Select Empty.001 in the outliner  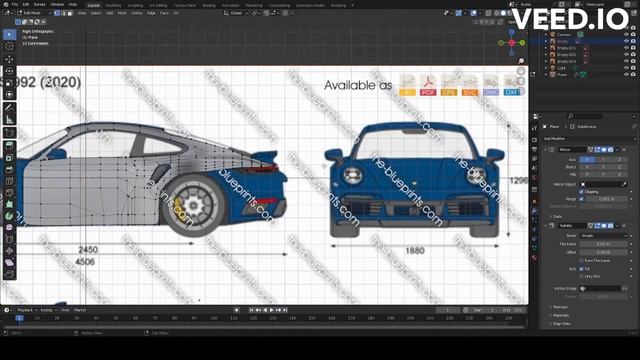pyautogui.click(x=567, y=48)
